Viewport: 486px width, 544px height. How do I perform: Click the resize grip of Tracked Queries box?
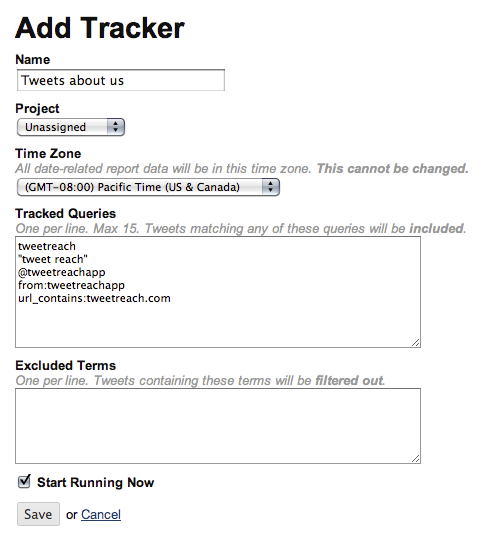(x=416, y=343)
